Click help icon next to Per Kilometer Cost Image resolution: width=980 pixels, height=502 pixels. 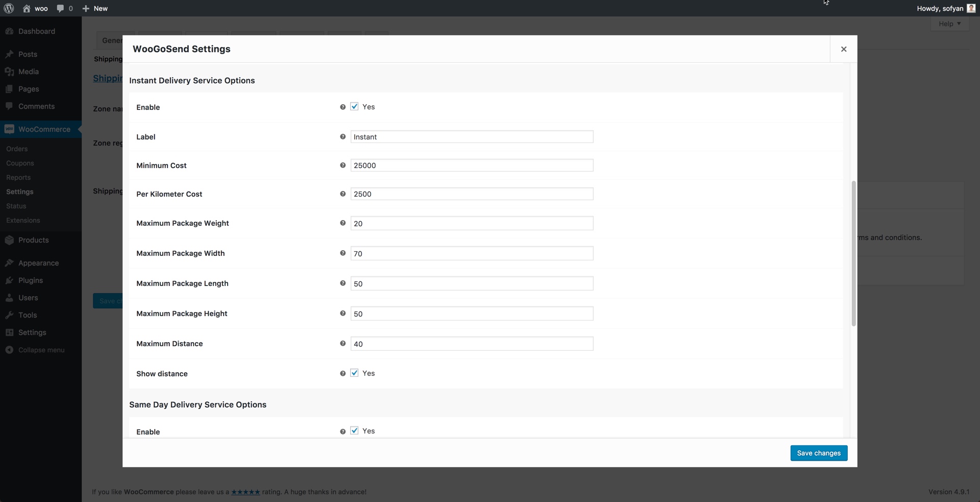(342, 194)
